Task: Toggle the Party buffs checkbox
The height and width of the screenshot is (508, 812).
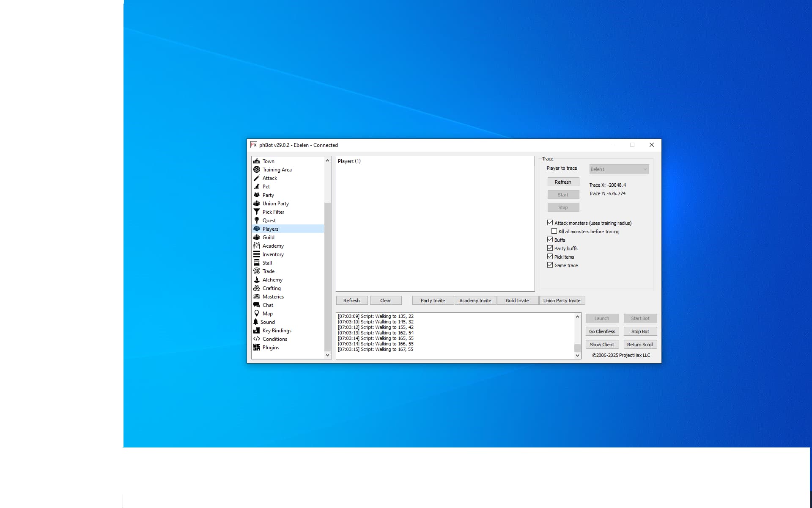Action: coord(550,248)
